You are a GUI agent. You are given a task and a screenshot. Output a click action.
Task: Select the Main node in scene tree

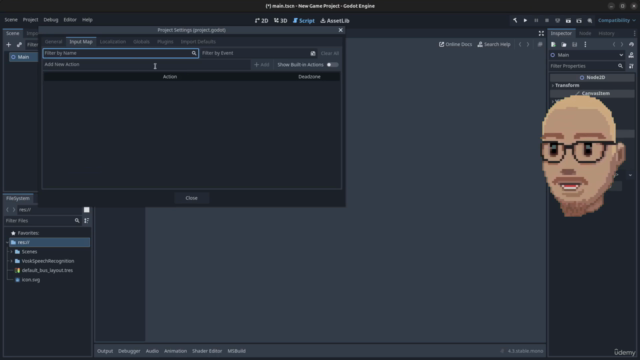23,57
